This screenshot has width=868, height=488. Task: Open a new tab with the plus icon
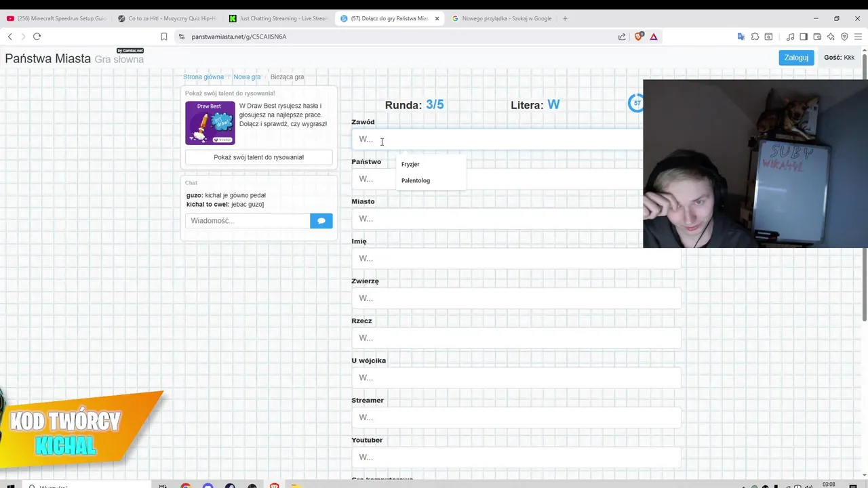[565, 18]
